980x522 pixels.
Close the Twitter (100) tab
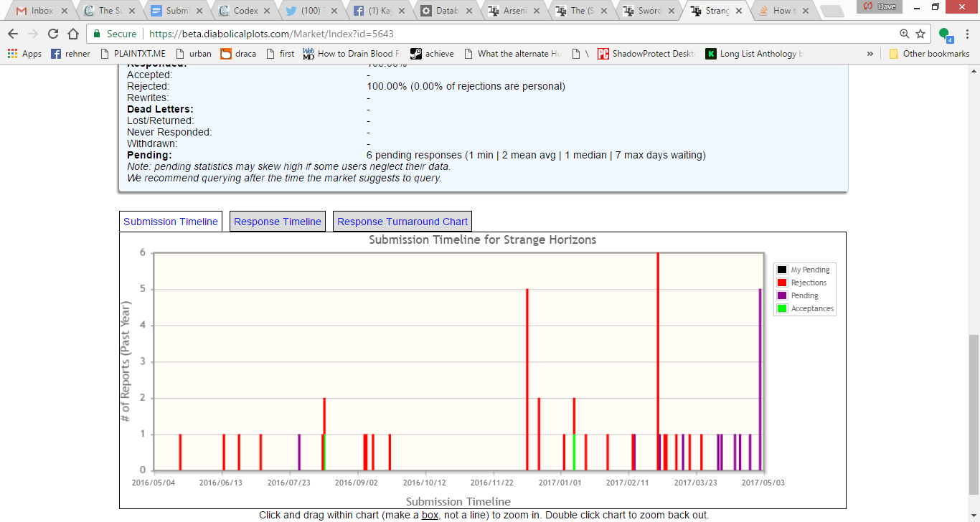click(x=334, y=11)
